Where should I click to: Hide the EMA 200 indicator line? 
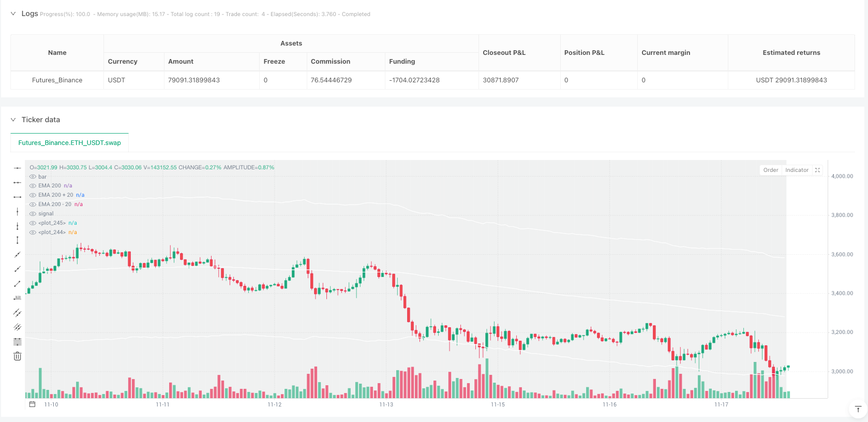coord(33,186)
